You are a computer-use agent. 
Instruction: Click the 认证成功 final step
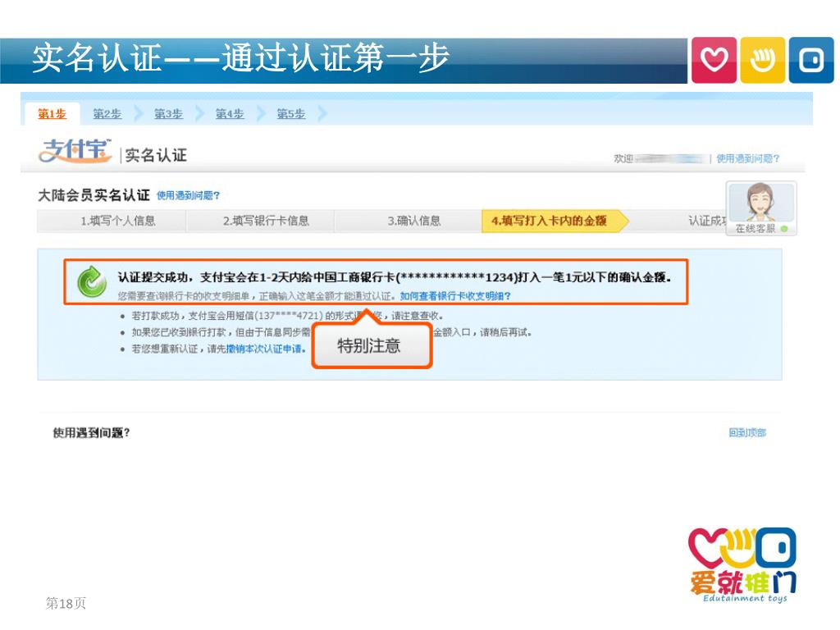pyautogui.click(x=707, y=221)
